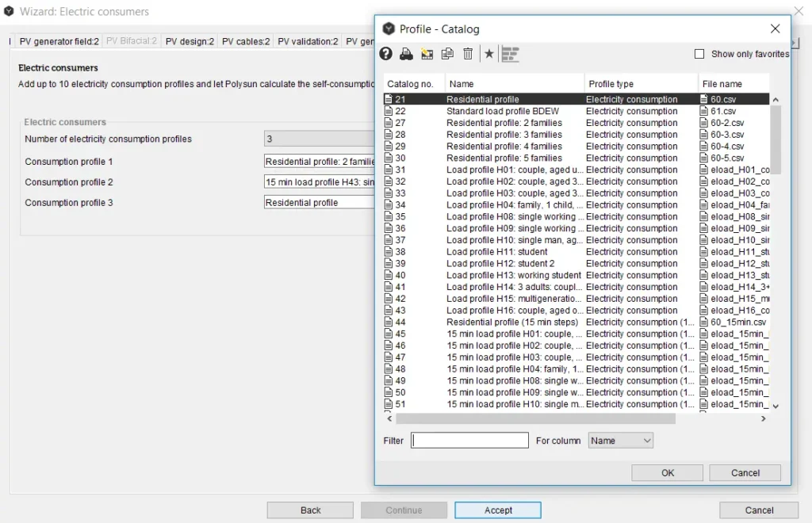Click the new profile entry icon

427,54
